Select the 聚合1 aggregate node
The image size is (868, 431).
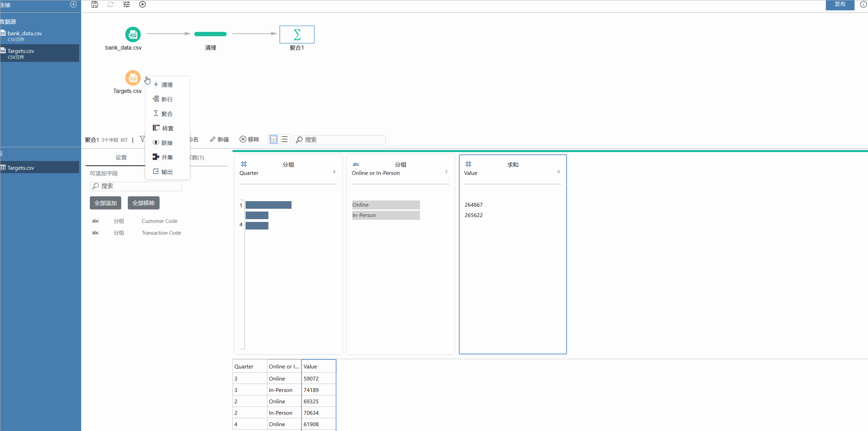click(x=297, y=35)
